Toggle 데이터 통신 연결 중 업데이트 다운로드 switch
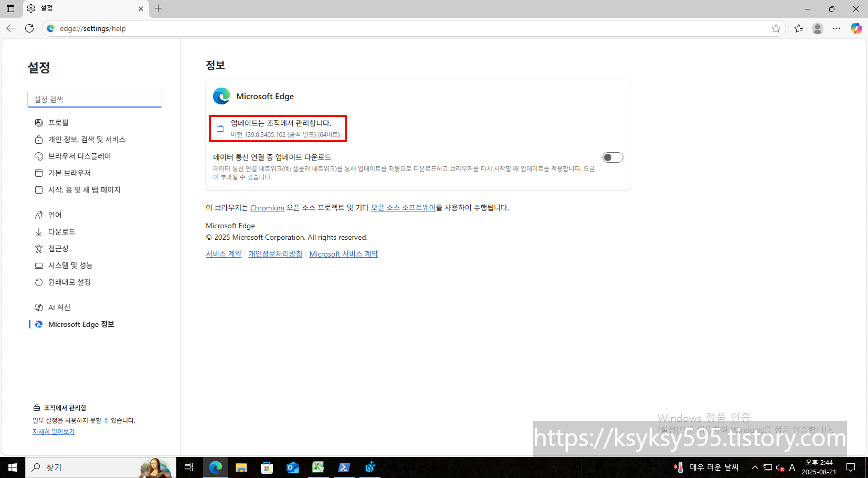This screenshot has height=478, width=868. (x=612, y=157)
